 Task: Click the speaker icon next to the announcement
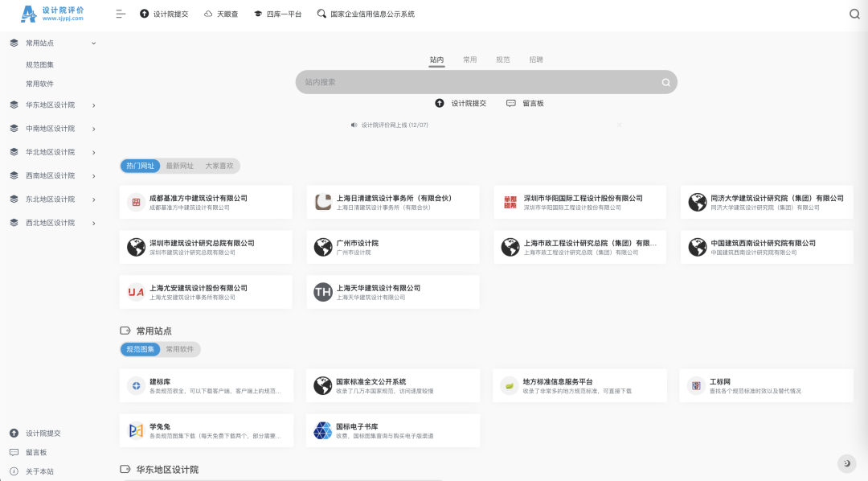(x=354, y=125)
